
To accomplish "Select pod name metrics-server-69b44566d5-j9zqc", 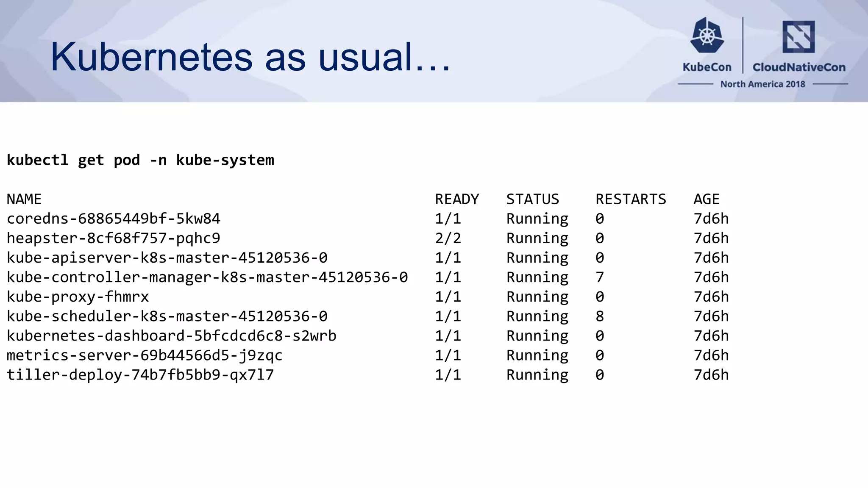I will tap(145, 355).
